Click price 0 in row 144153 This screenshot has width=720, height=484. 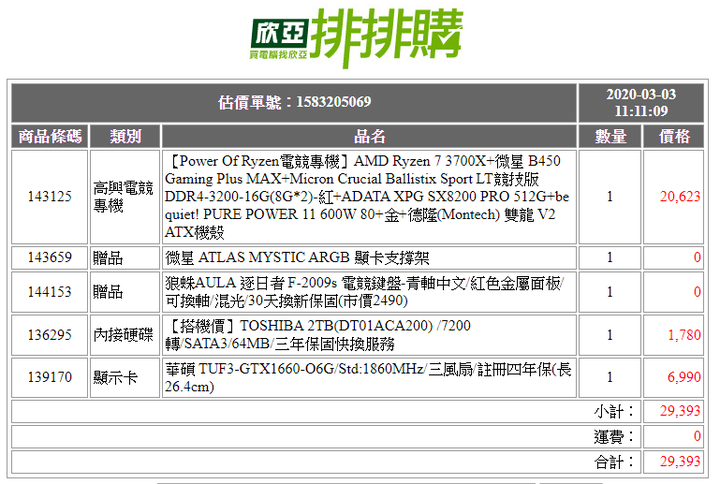697,292
